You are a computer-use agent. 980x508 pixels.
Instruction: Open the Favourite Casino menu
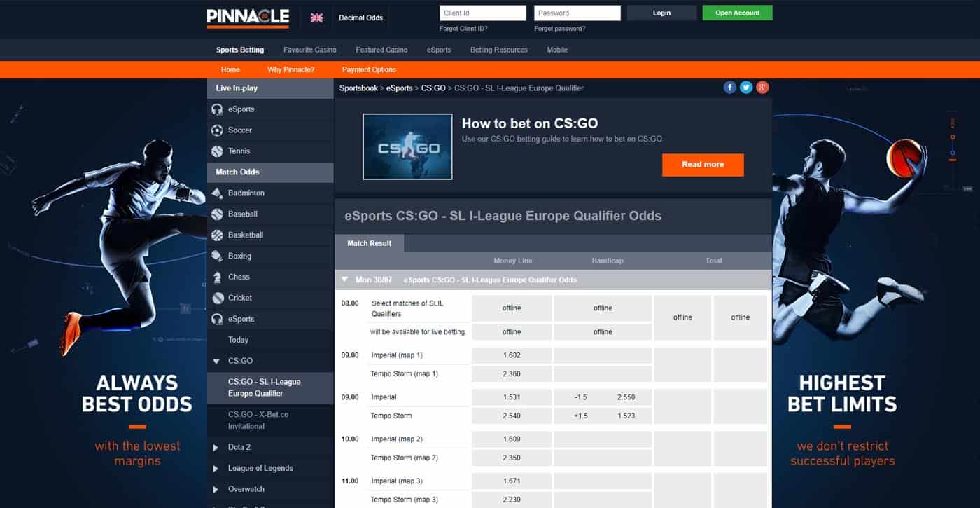click(310, 50)
